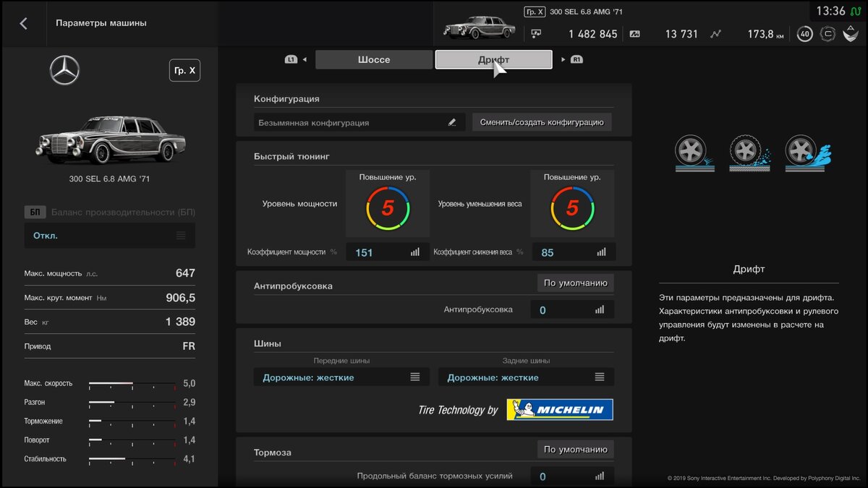Adjust the Антипробуксовка value 0
Viewport: 868px width, 488px height.
pyautogui.click(x=572, y=309)
